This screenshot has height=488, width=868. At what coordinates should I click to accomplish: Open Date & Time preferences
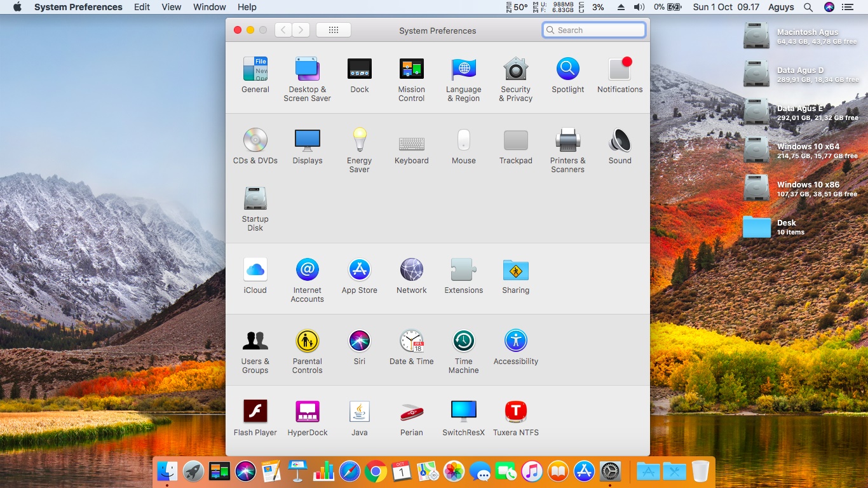click(412, 348)
